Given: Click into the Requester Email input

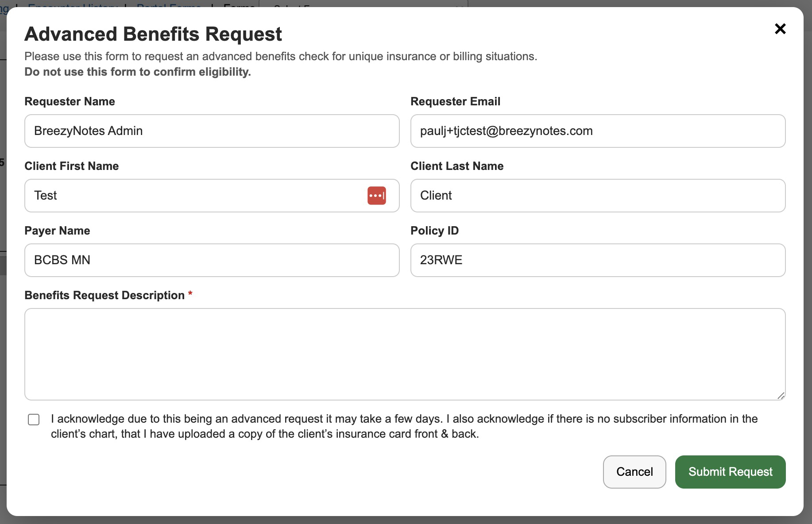Looking at the screenshot, I should (598, 131).
